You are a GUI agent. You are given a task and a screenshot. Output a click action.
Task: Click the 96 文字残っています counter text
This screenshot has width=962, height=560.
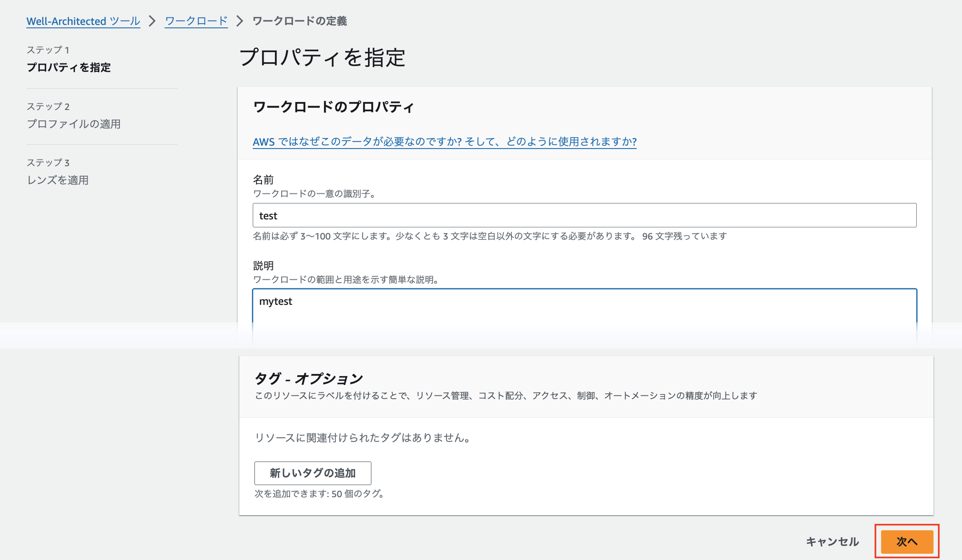tap(684, 236)
